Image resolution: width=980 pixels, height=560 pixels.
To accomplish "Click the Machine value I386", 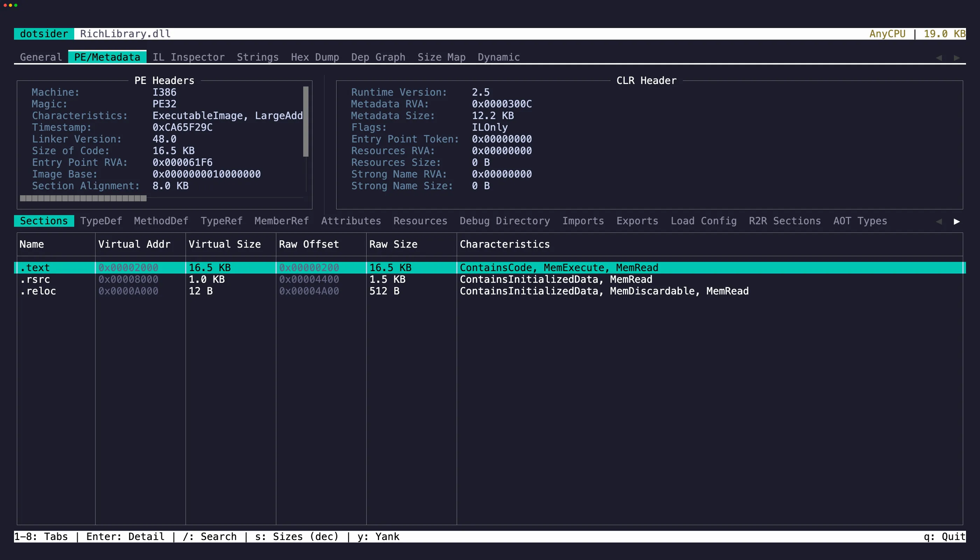I will click(x=164, y=92).
